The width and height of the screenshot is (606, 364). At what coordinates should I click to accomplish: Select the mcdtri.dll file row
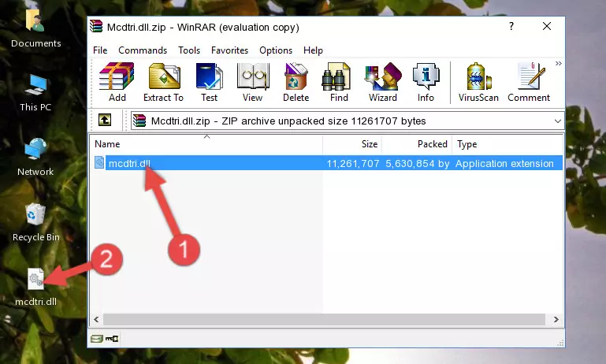click(327, 163)
